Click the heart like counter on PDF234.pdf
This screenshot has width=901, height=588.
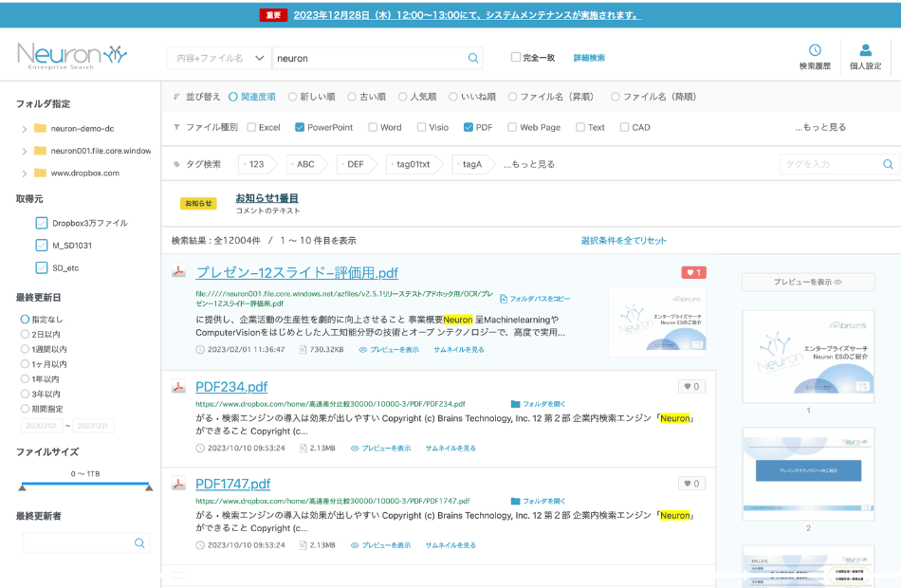[x=691, y=386]
